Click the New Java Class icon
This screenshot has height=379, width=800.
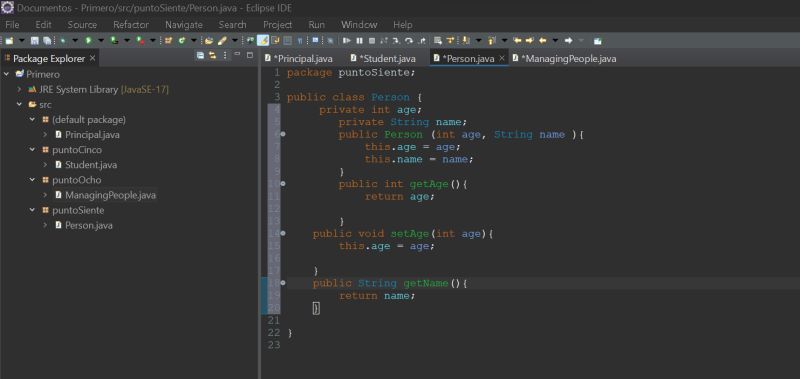point(182,40)
